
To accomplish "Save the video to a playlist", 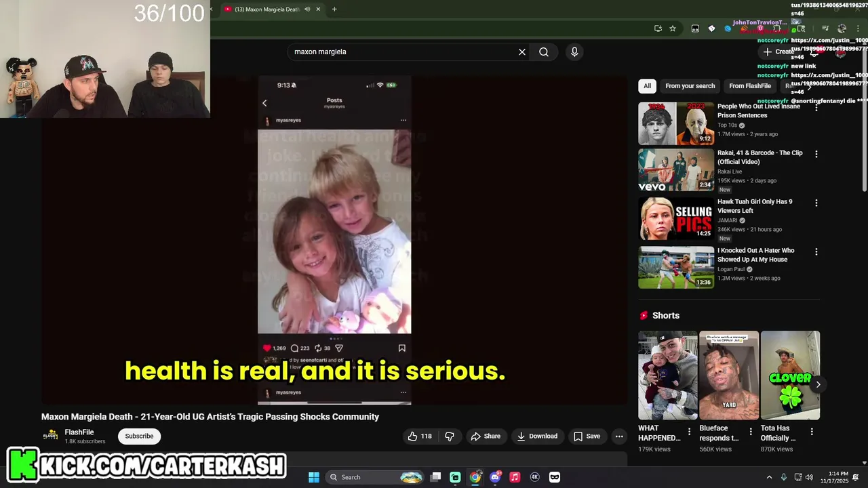I will 587,436.
